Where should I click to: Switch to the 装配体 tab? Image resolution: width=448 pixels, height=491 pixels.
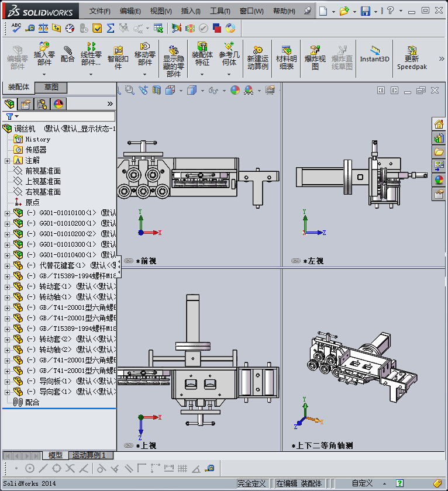pyautogui.click(x=19, y=87)
